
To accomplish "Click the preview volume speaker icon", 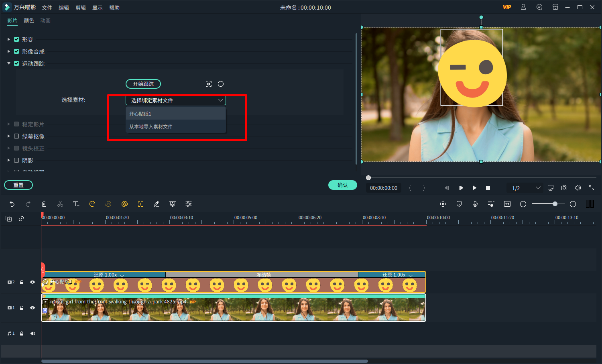I will [578, 188].
